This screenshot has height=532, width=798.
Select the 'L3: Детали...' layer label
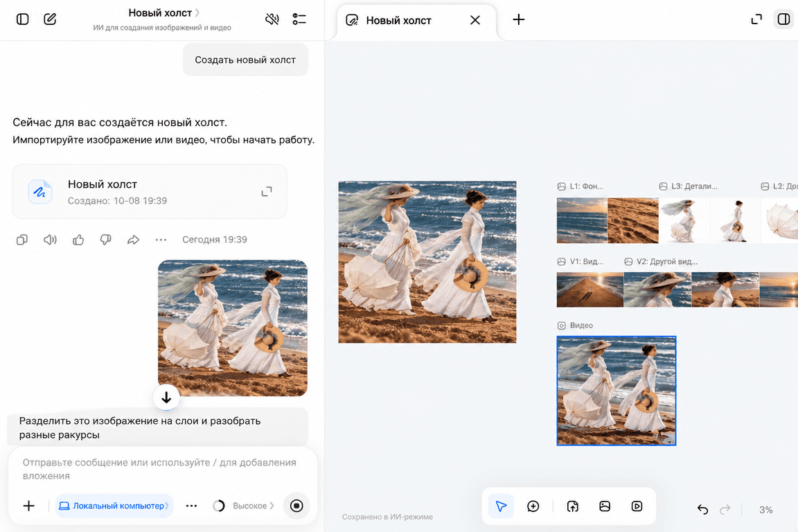[689, 186]
